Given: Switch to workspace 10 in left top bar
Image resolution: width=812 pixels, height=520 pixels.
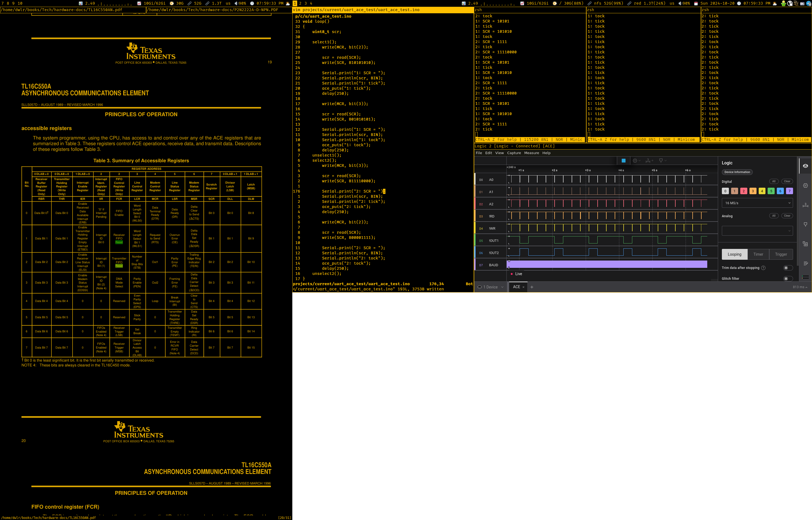Looking at the screenshot, I should click(x=20, y=3).
